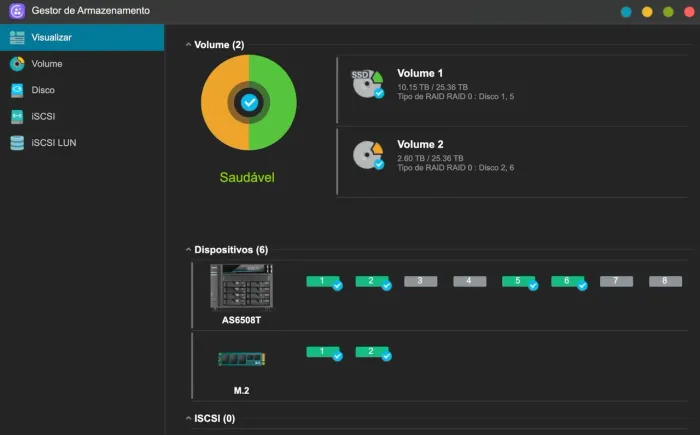Click the AS6508T NAS device image
Viewport: 700px width, 435px height.
pos(241,287)
